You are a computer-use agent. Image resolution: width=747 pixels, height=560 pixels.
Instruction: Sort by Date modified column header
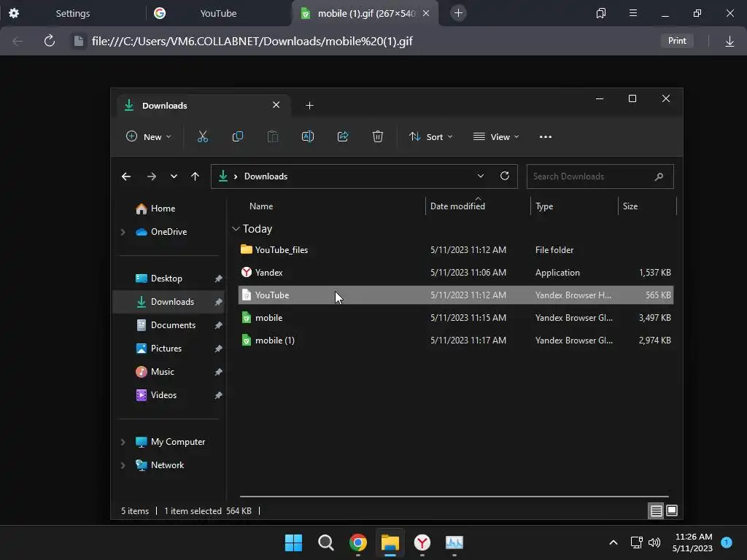pyautogui.click(x=457, y=206)
